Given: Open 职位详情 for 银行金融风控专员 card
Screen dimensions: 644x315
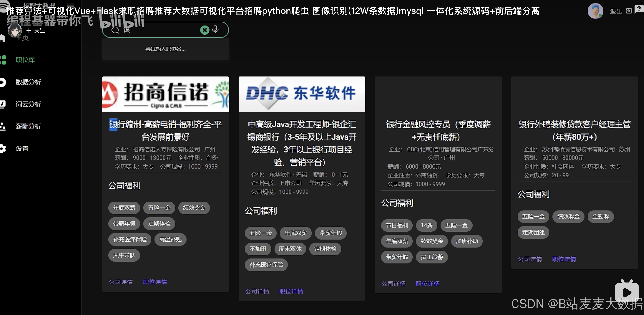Looking at the screenshot, I should tap(428, 284).
